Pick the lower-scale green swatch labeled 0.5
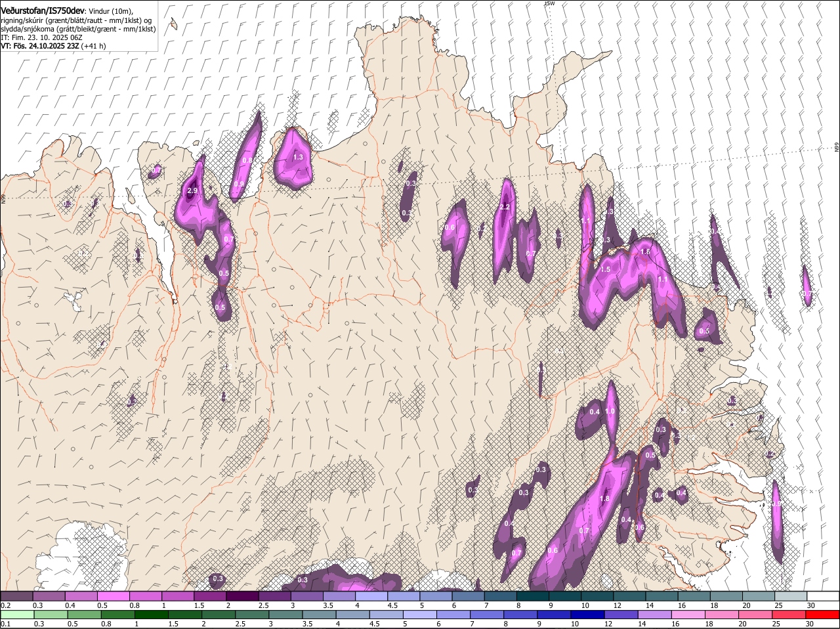Screen dimensions: 840x629 [x=84, y=615]
